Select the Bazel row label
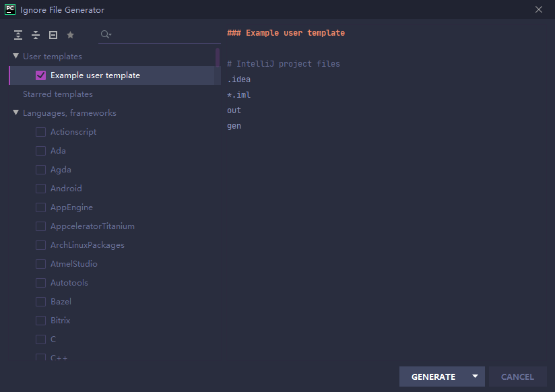The width and height of the screenshot is (555, 392). click(61, 302)
